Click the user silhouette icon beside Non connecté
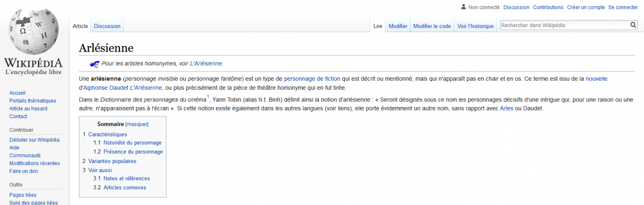This screenshot has height=205, width=644. point(463,7)
